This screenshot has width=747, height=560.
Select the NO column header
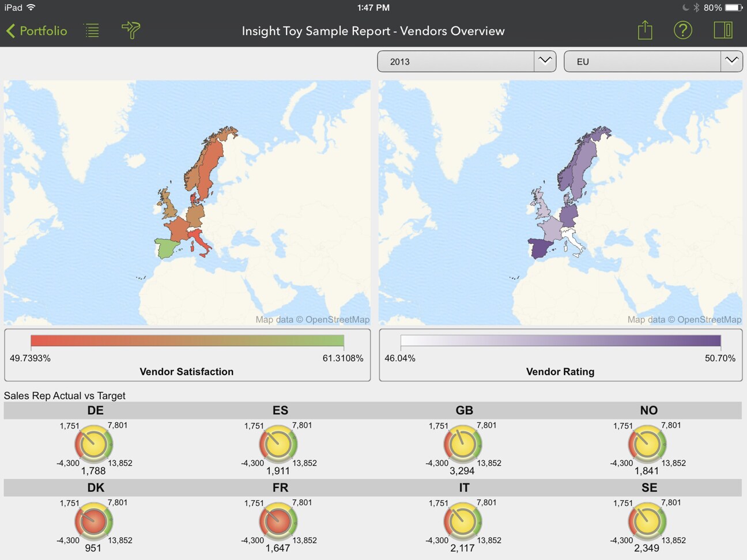tap(648, 410)
